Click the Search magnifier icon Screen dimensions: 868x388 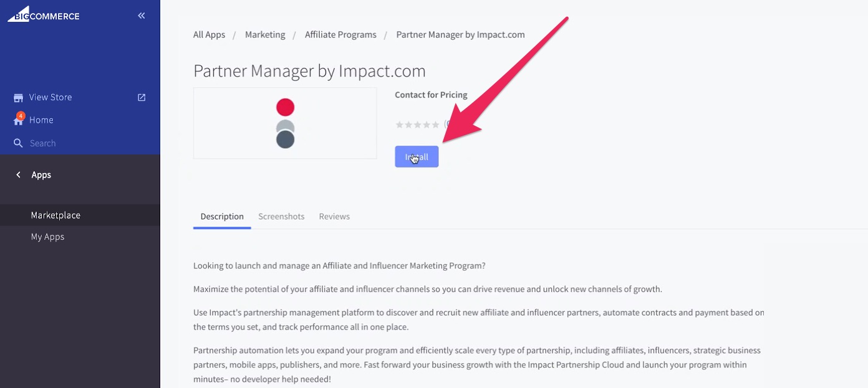point(18,143)
